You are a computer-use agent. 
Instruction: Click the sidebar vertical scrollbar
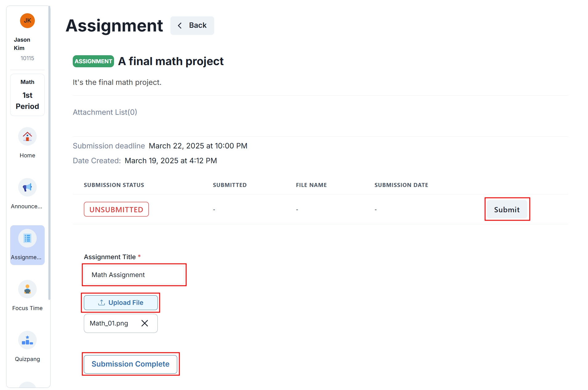pyautogui.click(x=49, y=153)
